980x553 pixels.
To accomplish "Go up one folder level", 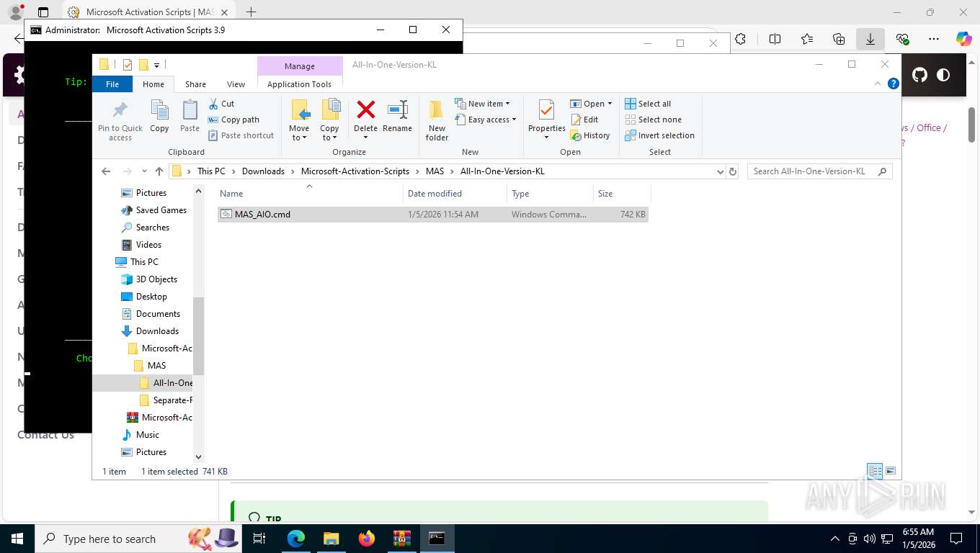I will click(x=159, y=171).
